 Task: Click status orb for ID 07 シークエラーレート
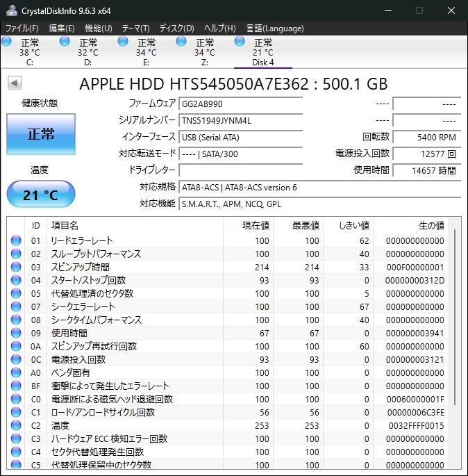16,306
